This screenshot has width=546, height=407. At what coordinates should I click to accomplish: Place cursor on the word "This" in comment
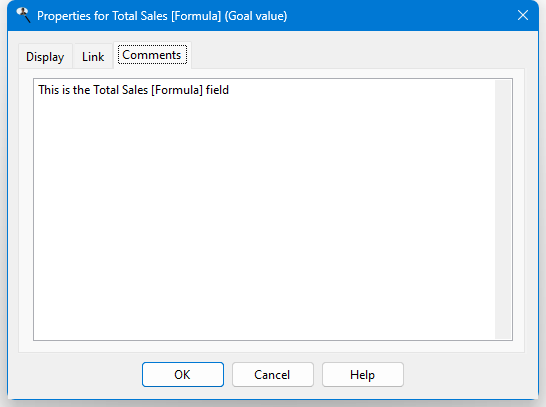(x=48, y=90)
